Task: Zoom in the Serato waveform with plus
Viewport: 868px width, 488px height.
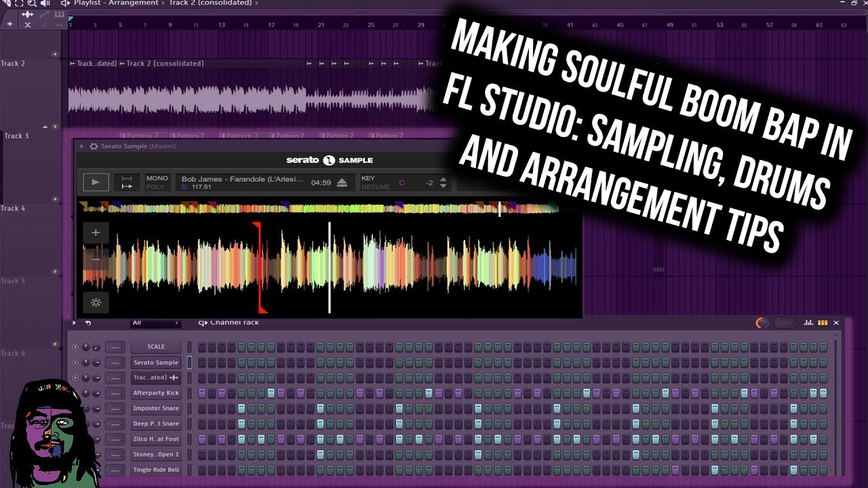Action: tap(96, 232)
